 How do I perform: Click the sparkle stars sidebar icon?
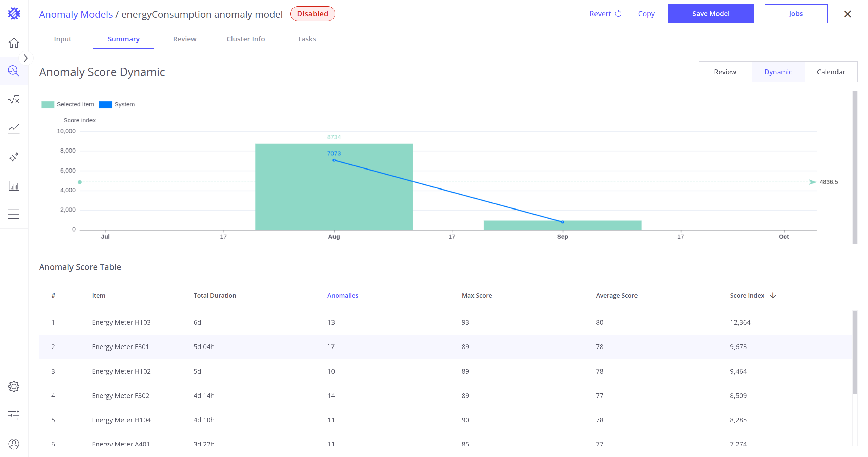pos(14,157)
